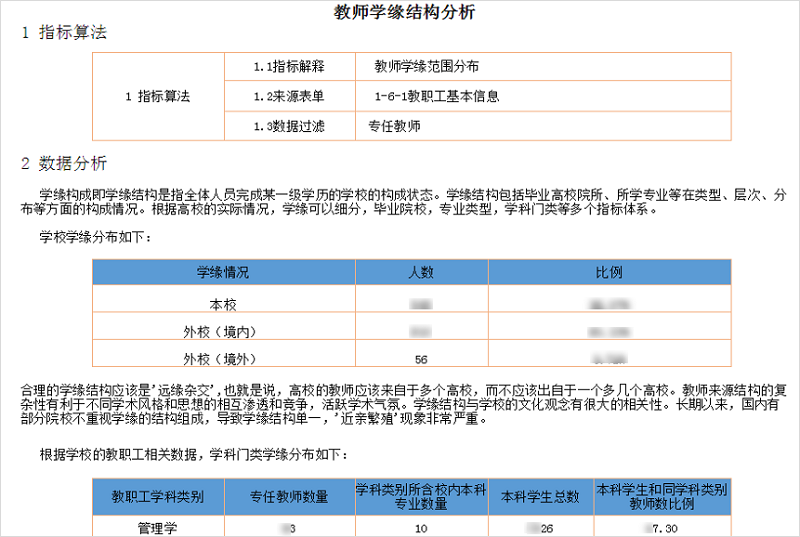Select row label 本校
The image size is (800, 537).
(x=223, y=305)
